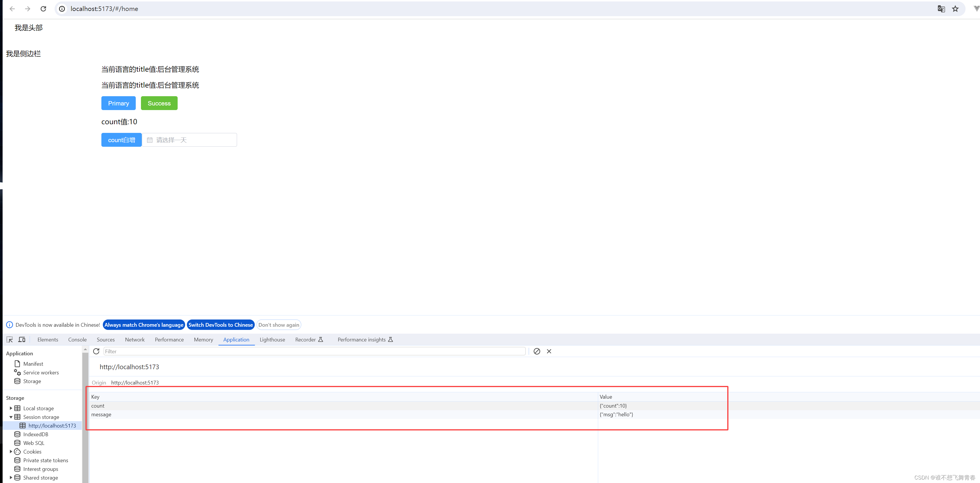Viewport: 980px width, 483px height.
Task: Click the count自增 button
Action: coord(121,140)
